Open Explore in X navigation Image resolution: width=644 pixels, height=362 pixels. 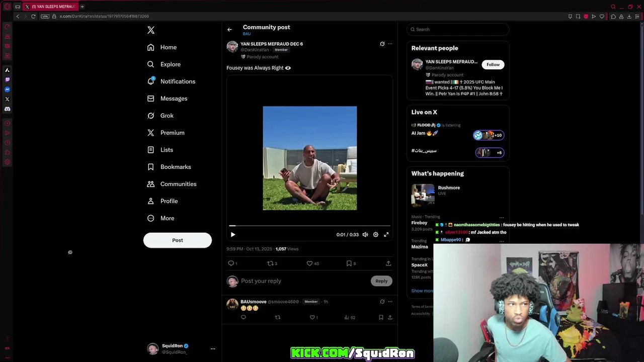(x=164, y=64)
